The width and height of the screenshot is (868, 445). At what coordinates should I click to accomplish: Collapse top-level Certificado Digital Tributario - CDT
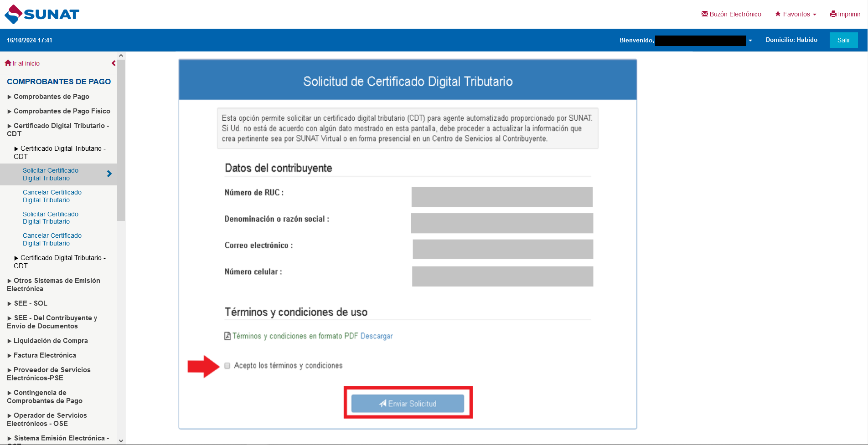click(x=58, y=130)
